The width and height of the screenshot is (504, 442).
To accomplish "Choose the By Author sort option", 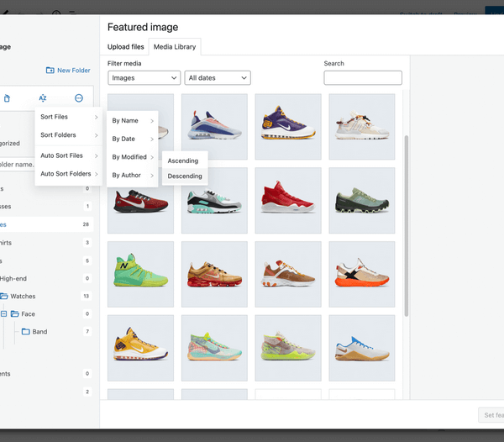I will click(133, 175).
